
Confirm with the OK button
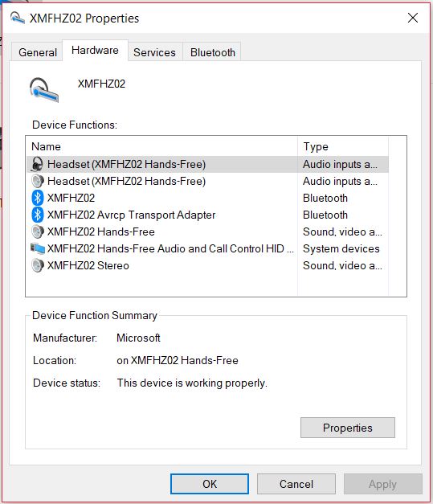[x=210, y=484]
